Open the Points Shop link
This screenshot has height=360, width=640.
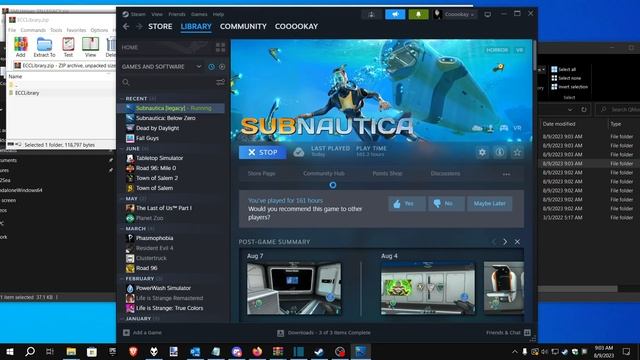(387, 173)
